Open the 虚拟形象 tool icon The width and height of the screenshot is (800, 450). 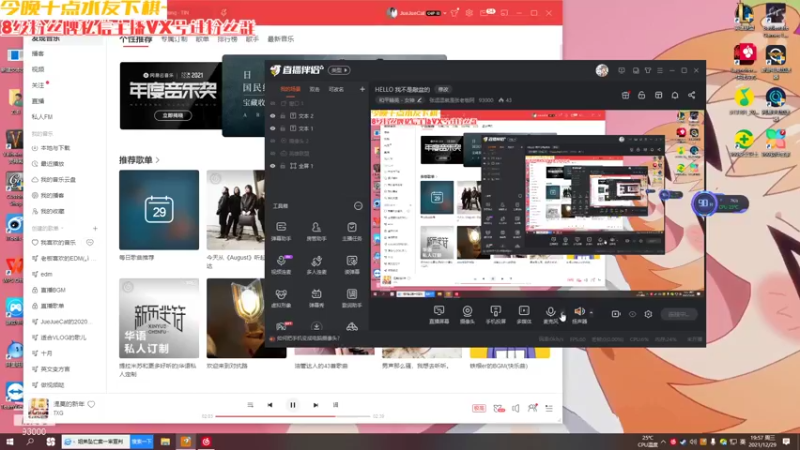(x=281, y=298)
